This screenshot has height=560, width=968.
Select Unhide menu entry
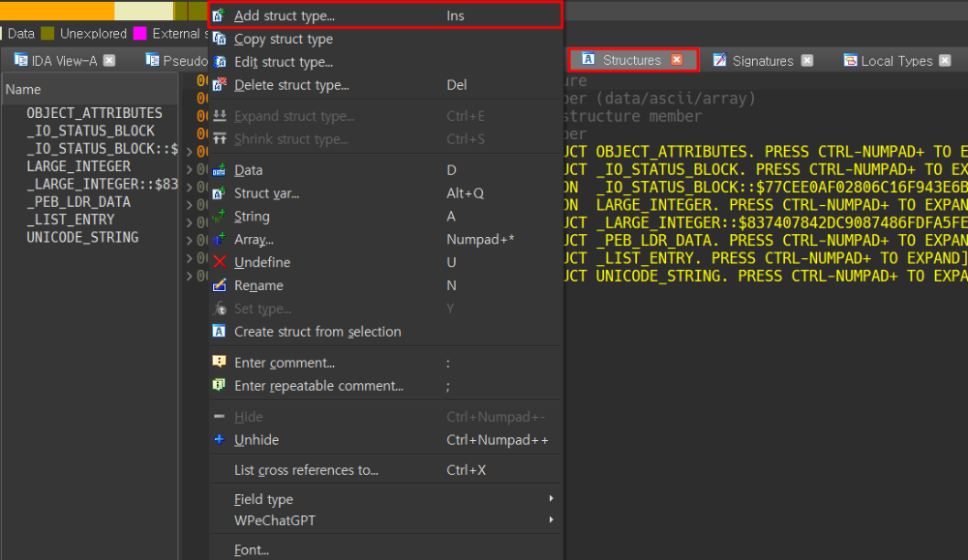[385, 440]
